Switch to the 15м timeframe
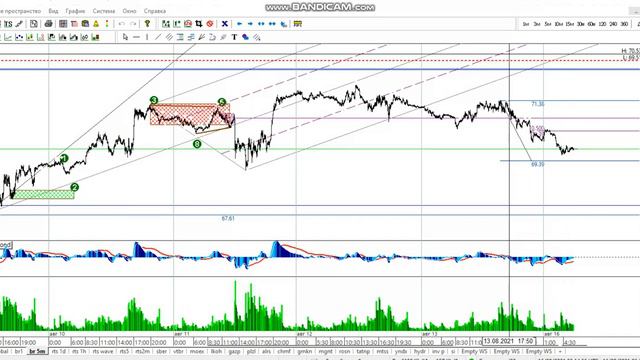This screenshot has width=640, height=360. point(569,24)
